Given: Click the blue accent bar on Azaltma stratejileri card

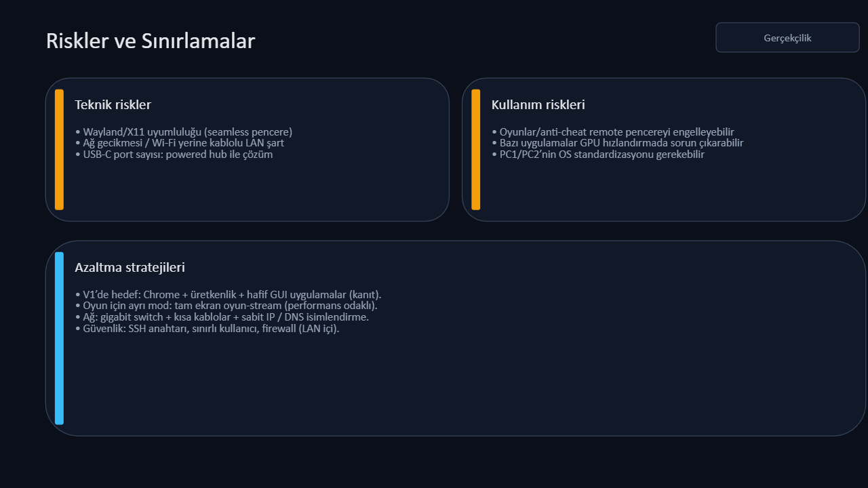Looking at the screenshot, I should [x=60, y=338].
